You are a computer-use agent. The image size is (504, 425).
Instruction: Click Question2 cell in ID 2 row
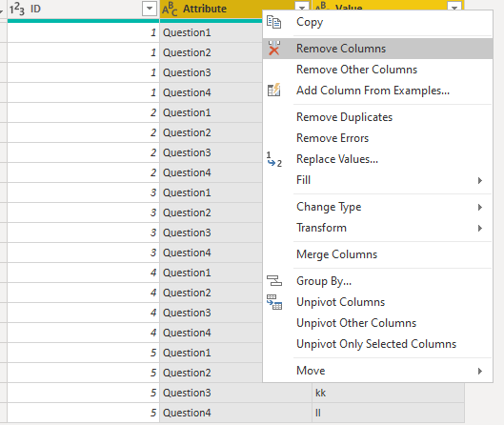[x=212, y=132]
